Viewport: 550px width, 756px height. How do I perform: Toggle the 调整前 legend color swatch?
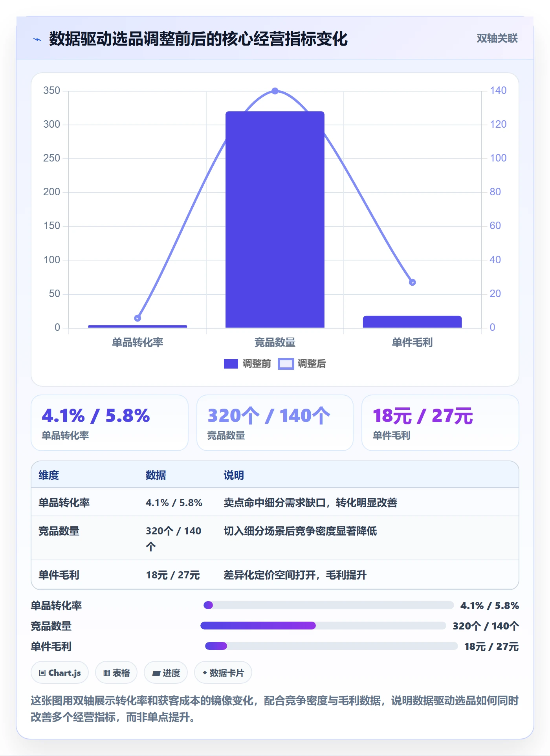pos(231,364)
